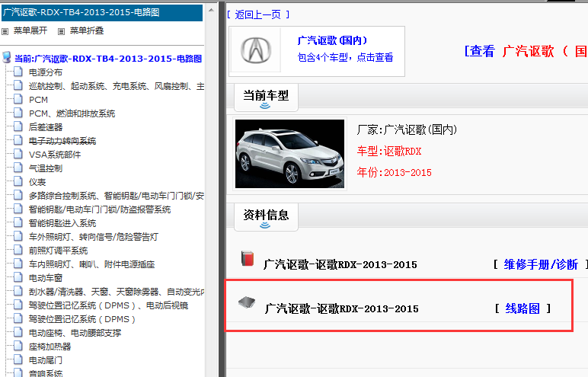Go back via 返回上一页 link
This screenshot has width=588, height=377.
click(x=258, y=14)
